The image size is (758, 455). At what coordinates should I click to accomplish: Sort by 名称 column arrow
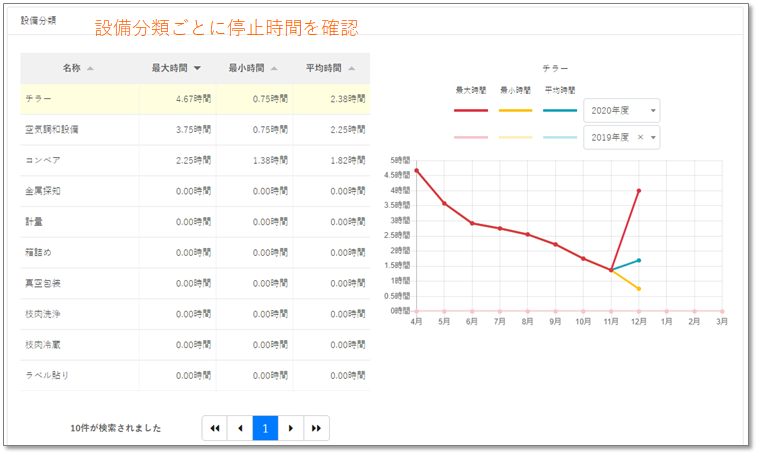[91, 69]
